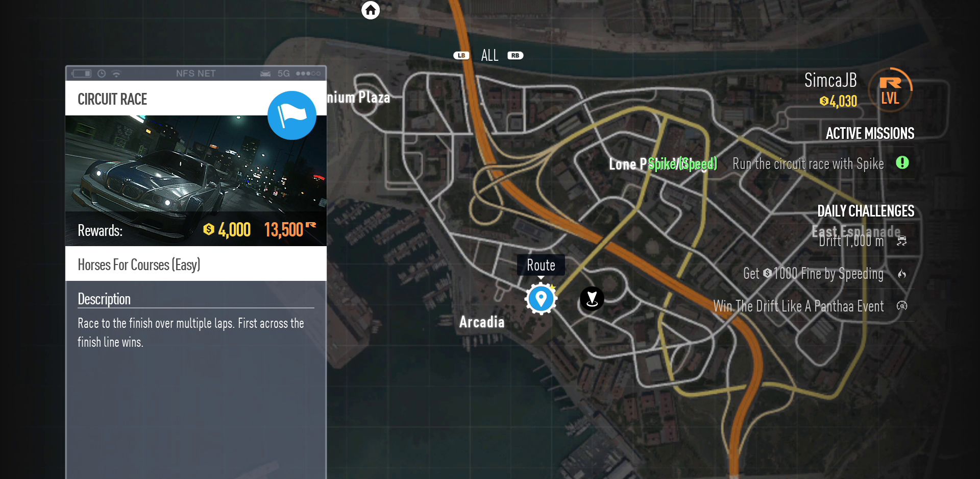Click the green mission alert exclamation icon
This screenshot has height=479, width=980.
coord(902,163)
